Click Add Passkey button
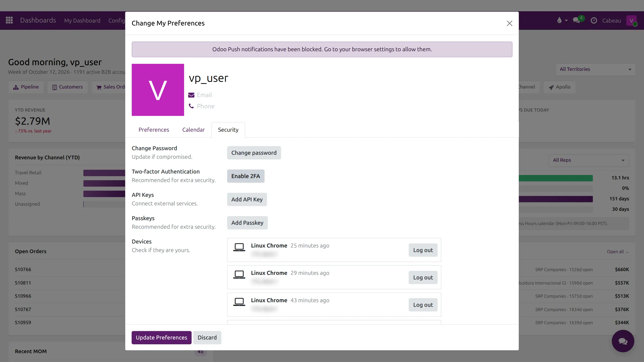The width and height of the screenshot is (644, 362). [247, 223]
